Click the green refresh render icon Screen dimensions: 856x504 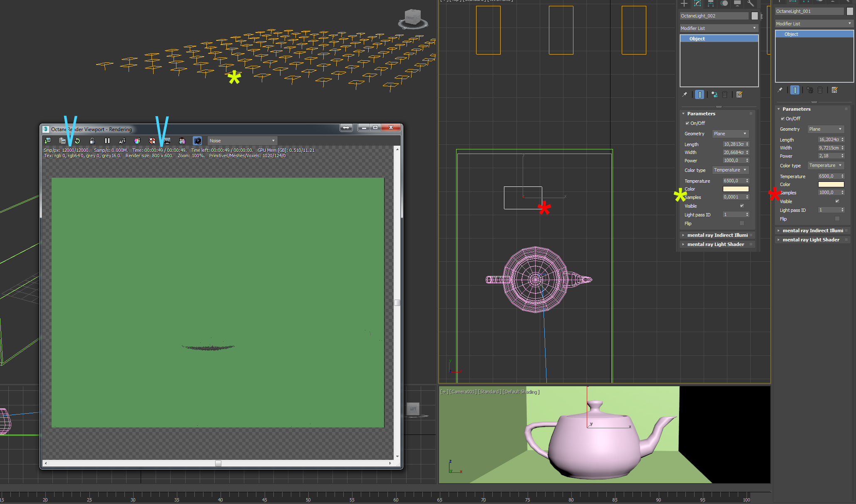pyautogui.click(x=77, y=141)
